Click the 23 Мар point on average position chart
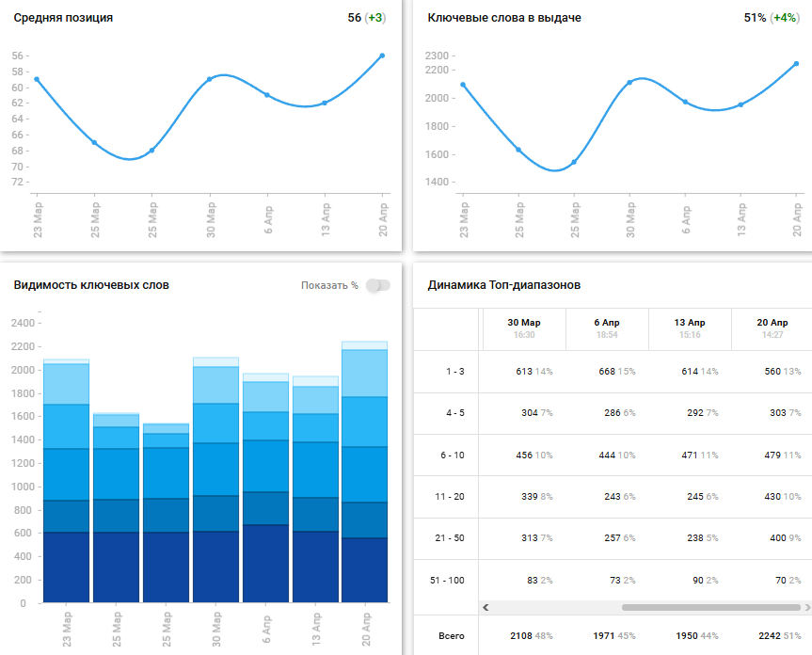 [x=37, y=79]
